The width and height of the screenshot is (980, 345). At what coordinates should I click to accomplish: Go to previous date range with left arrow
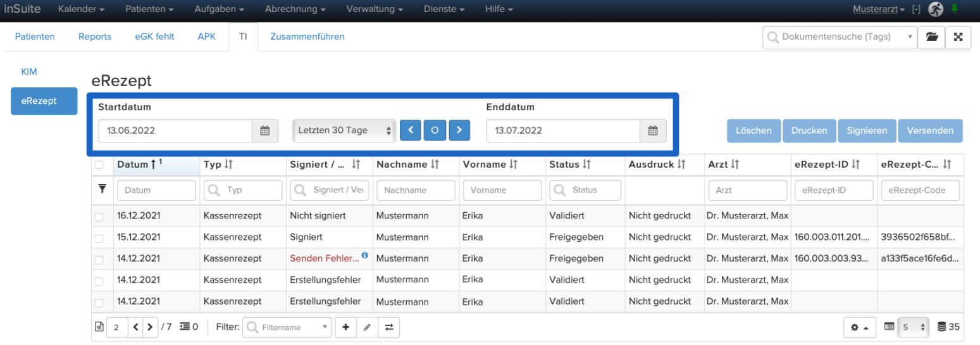[410, 130]
